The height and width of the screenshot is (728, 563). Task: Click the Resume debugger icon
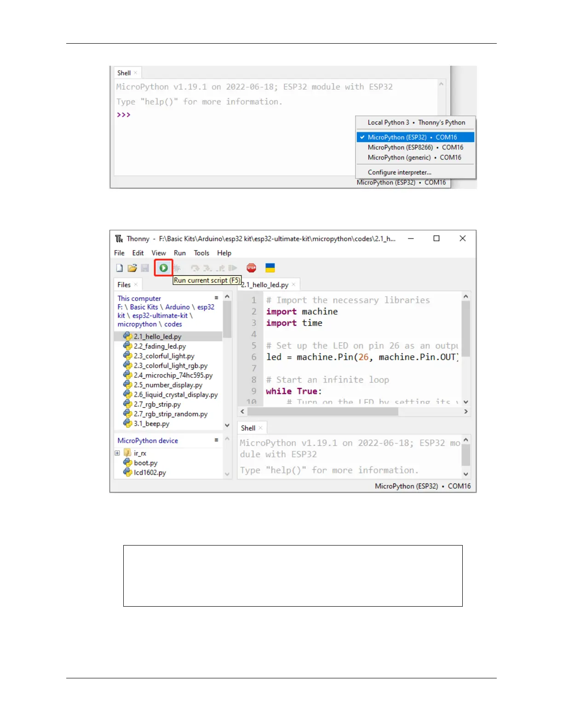(233, 268)
